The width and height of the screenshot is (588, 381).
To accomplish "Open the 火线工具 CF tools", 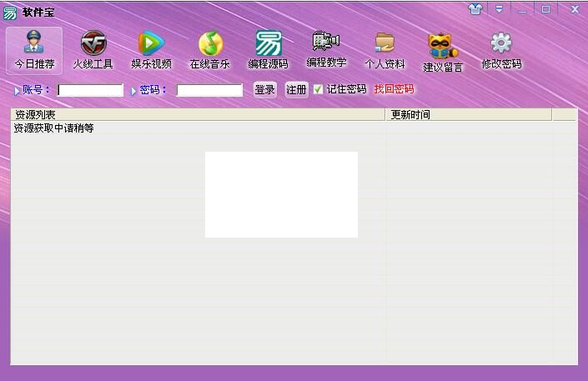I will coord(93,51).
